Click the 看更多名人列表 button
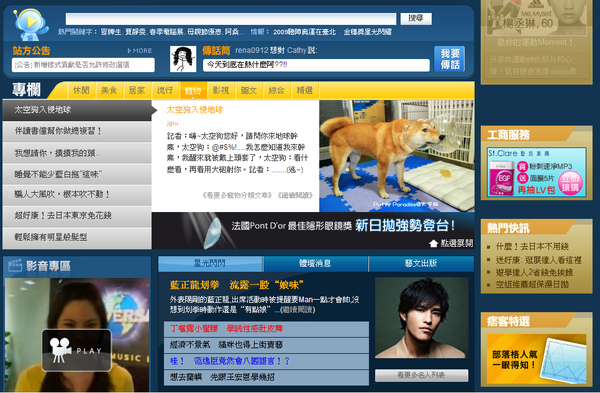600x393 pixels. (421, 375)
